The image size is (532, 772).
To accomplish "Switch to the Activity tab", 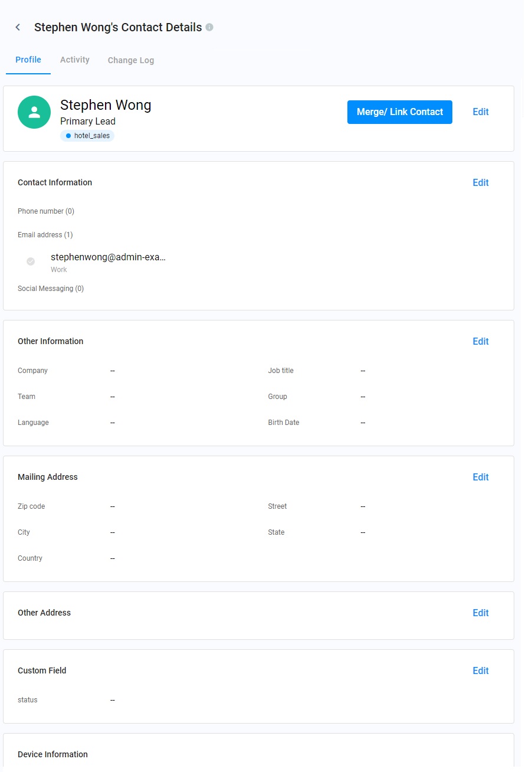I will click(x=75, y=60).
